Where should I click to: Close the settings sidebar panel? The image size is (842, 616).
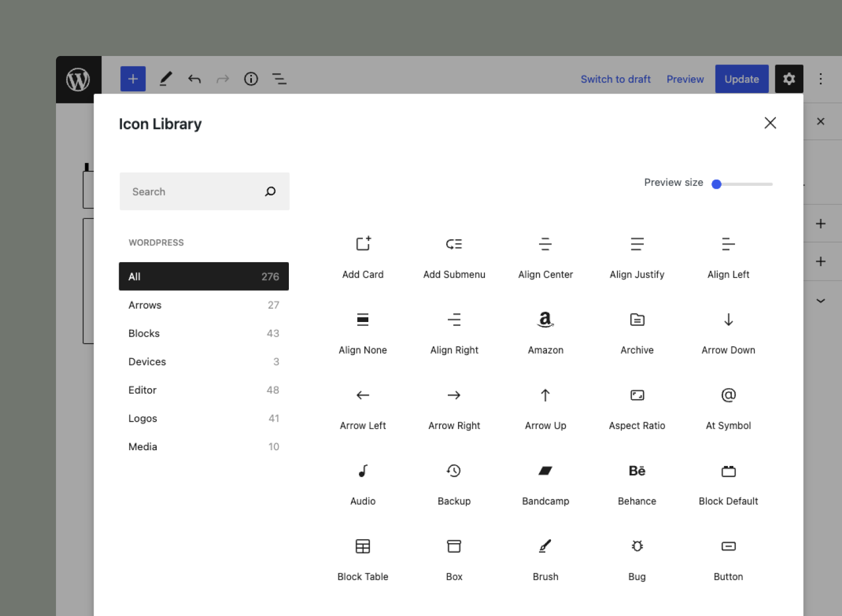pyautogui.click(x=821, y=122)
